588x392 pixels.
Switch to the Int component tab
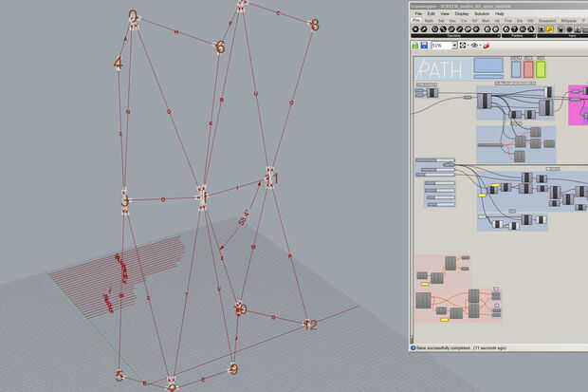coord(496,21)
